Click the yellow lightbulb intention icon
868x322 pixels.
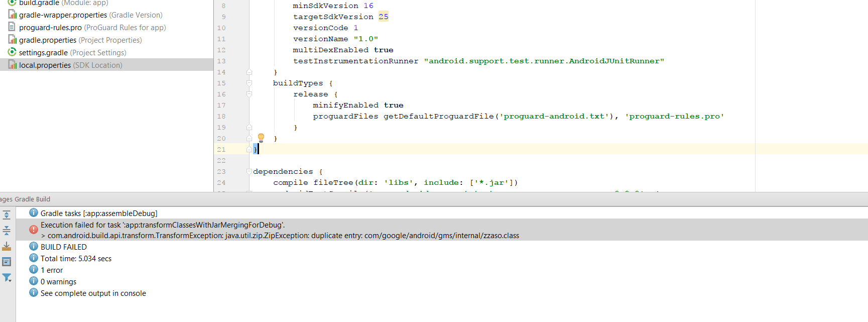pyautogui.click(x=261, y=138)
